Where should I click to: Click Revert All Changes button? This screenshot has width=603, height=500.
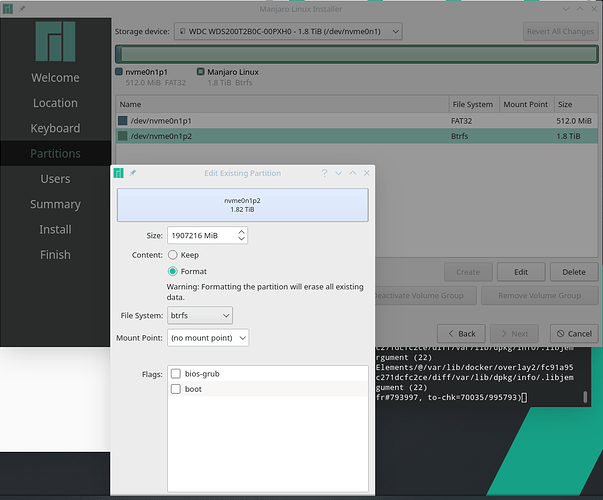[x=560, y=32]
